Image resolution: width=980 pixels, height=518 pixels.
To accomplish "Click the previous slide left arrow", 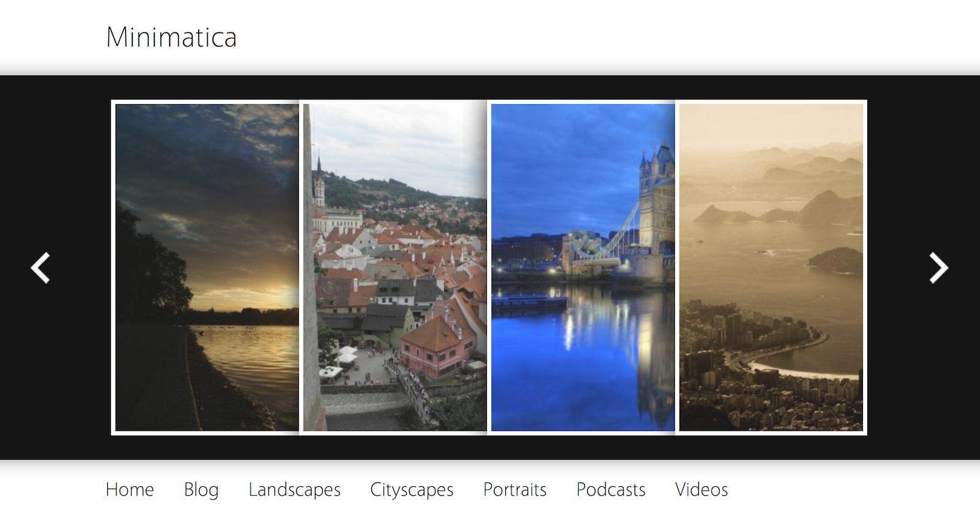I will click(40, 268).
